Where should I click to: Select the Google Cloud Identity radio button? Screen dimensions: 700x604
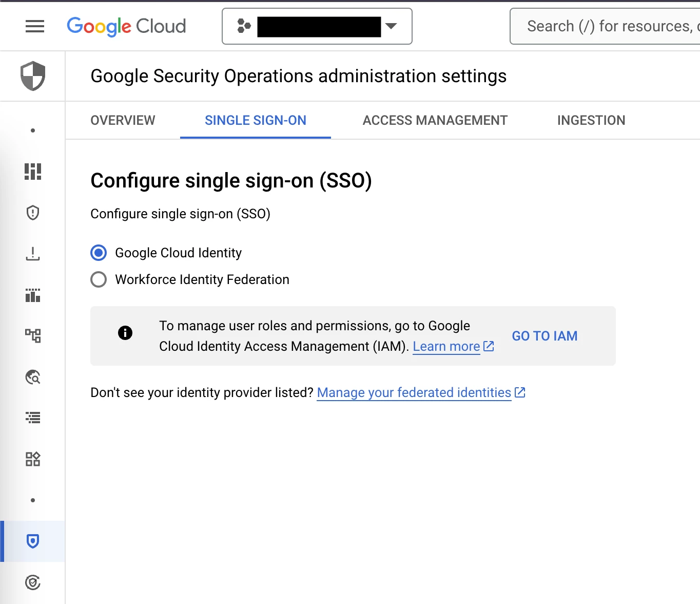click(x=99, y=253)
